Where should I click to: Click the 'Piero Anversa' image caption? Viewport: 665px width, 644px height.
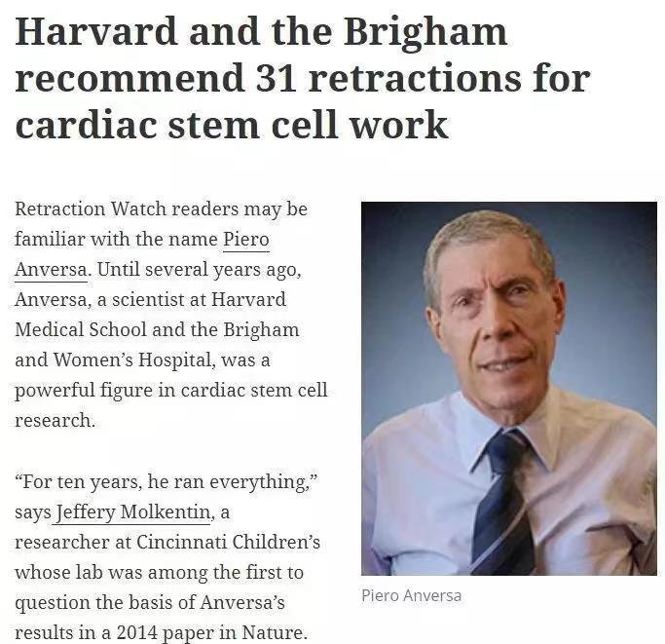click(x=411, y=595)
